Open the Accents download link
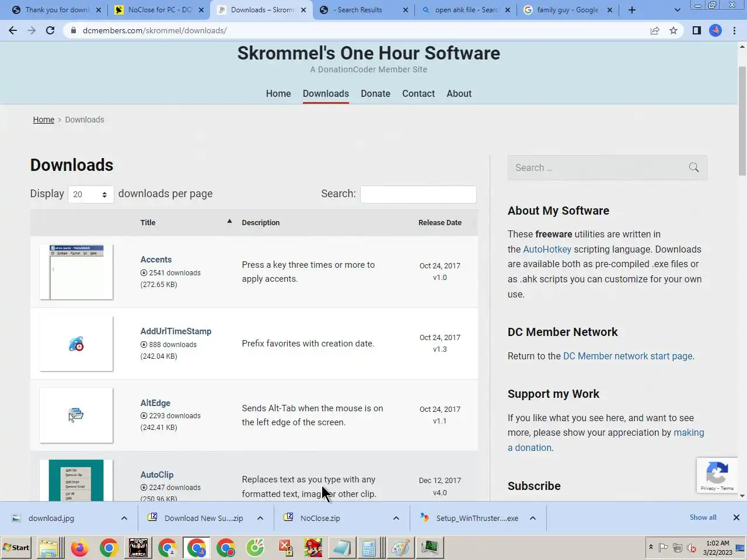 pyautogui.click(x=156, y=260)
